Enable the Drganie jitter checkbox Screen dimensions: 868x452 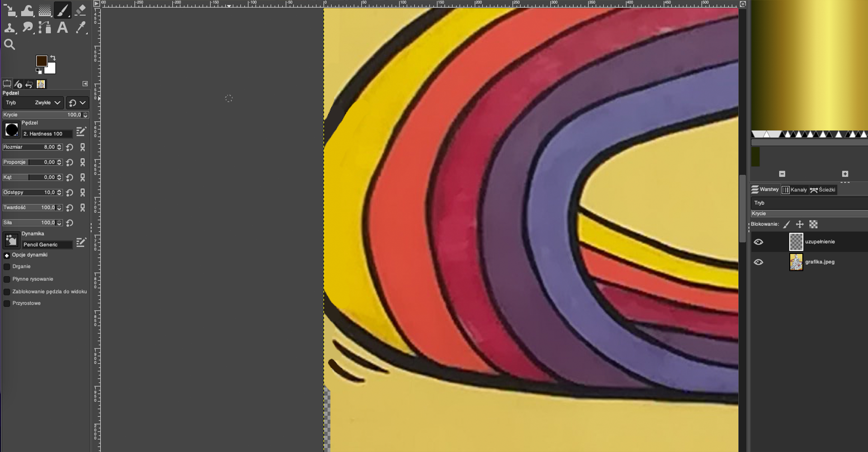pos(7,267)
